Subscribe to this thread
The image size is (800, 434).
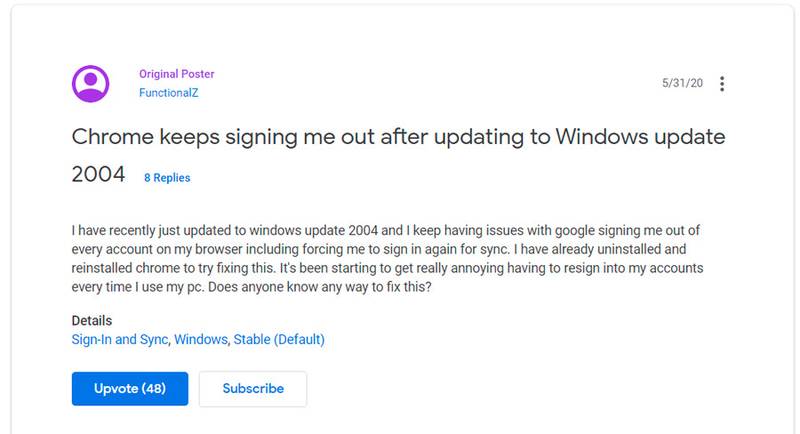coord(253,389)
